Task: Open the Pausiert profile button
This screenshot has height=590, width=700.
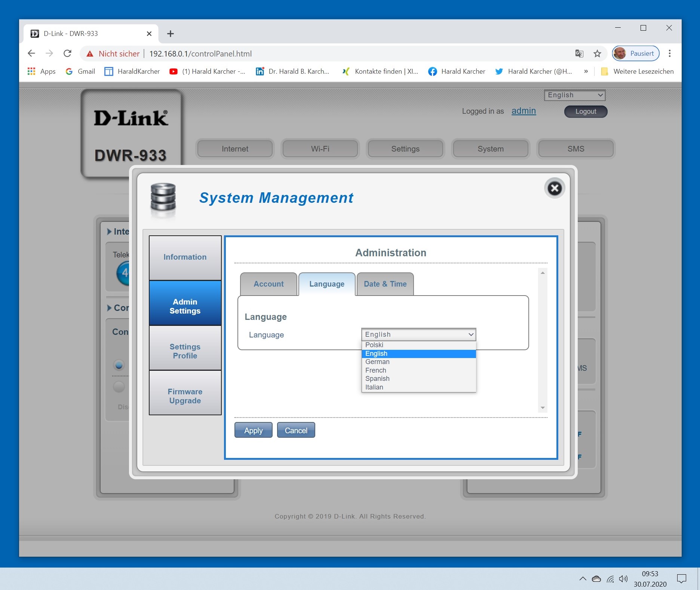Action: point(635,54)
